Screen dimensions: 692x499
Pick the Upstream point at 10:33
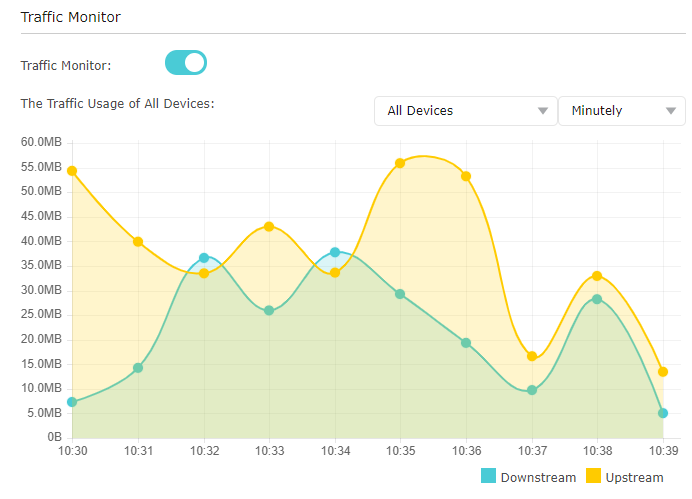[269, 227]
